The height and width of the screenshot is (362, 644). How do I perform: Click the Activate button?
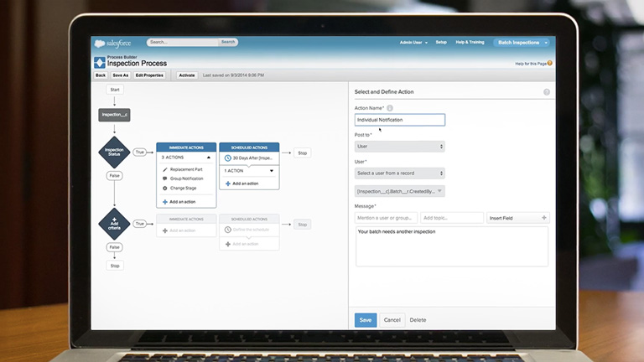click(186, 75)
